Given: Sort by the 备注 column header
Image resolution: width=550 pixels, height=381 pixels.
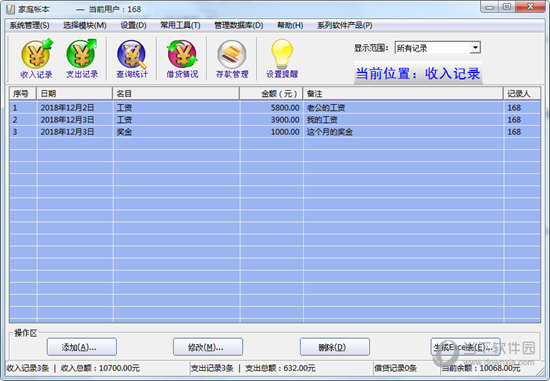Looking at the screenshot, I should [x=403, y=94].
